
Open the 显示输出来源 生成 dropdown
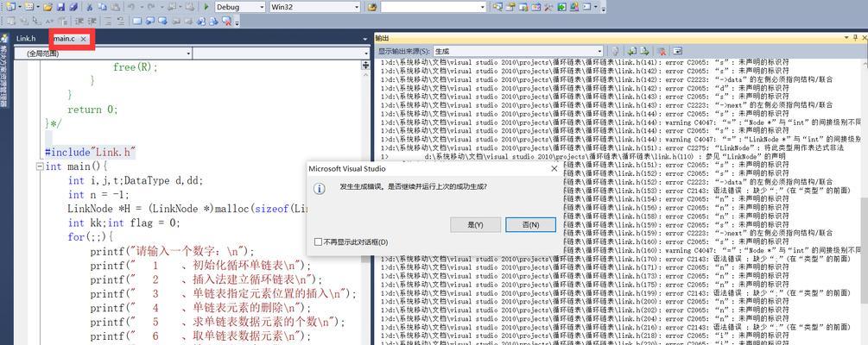click(599, 51)
